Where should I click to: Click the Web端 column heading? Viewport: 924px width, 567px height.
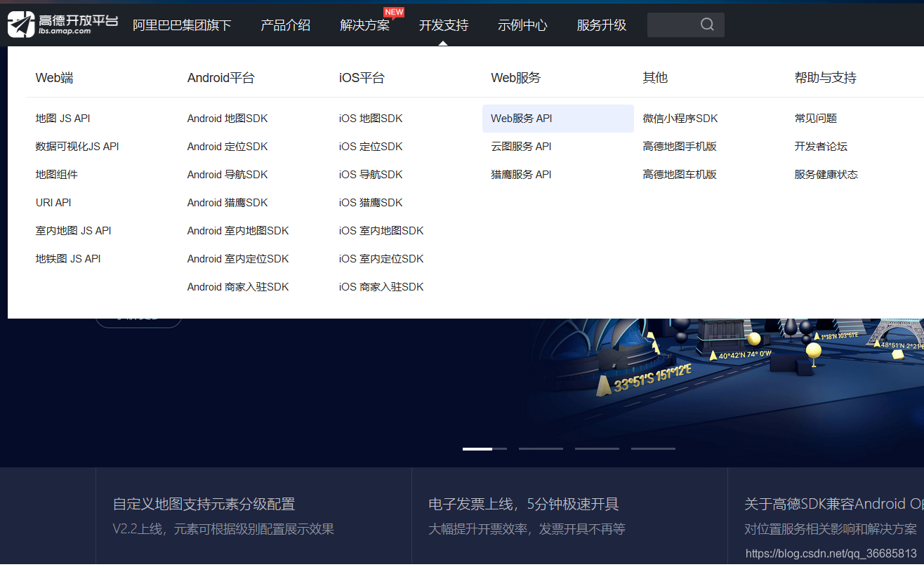[x=54, y=78]
